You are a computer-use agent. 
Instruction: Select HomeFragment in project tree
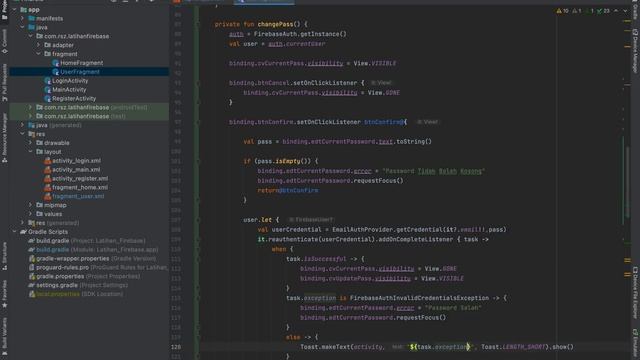pyautogui.click(x=82, y=63)
